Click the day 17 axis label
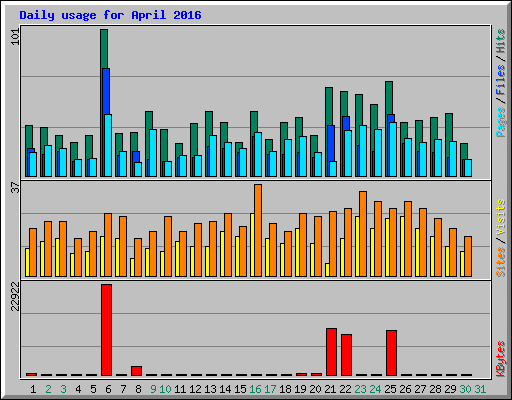This screenshot has height=400, width=512. coord(270,389)
